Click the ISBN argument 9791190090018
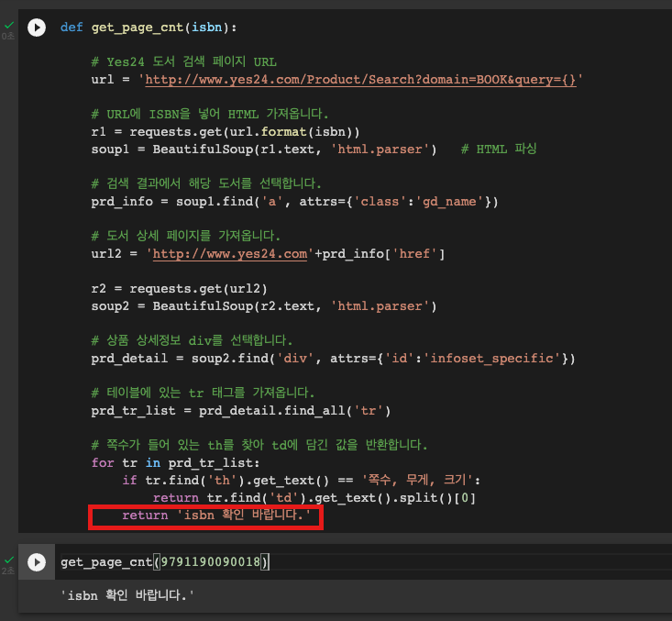 (x=211, y=561)
